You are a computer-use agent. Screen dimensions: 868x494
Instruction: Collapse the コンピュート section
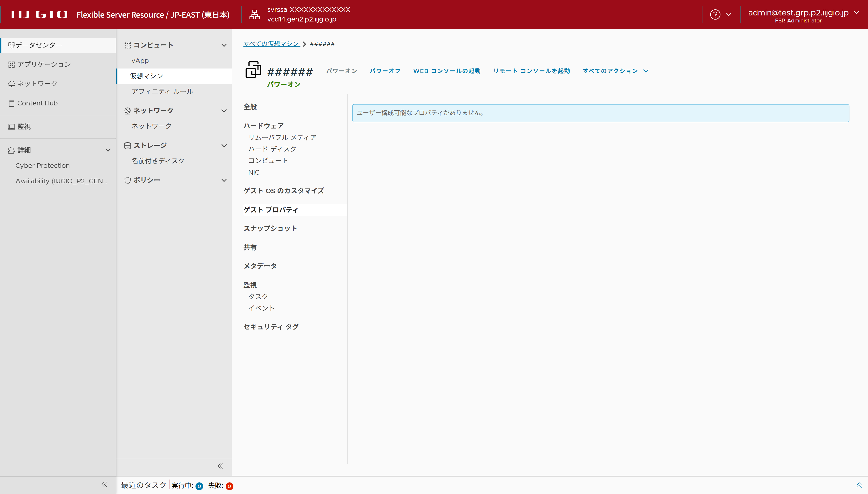tap(224, 45)
